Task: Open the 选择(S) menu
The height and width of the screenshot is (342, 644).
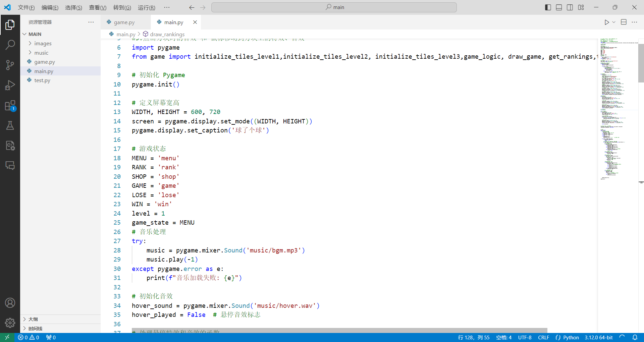Action: pyautogui.click(x=73, y=7)
